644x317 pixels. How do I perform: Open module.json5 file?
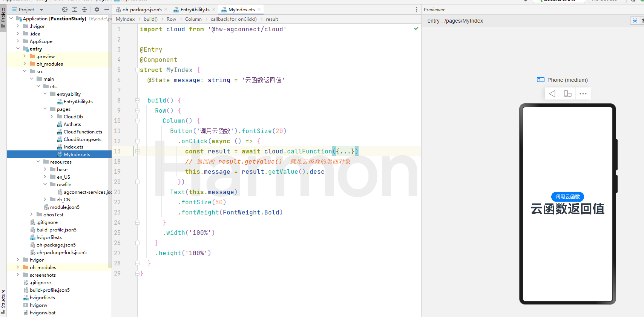pyautogui.click(x=64, y=207)
